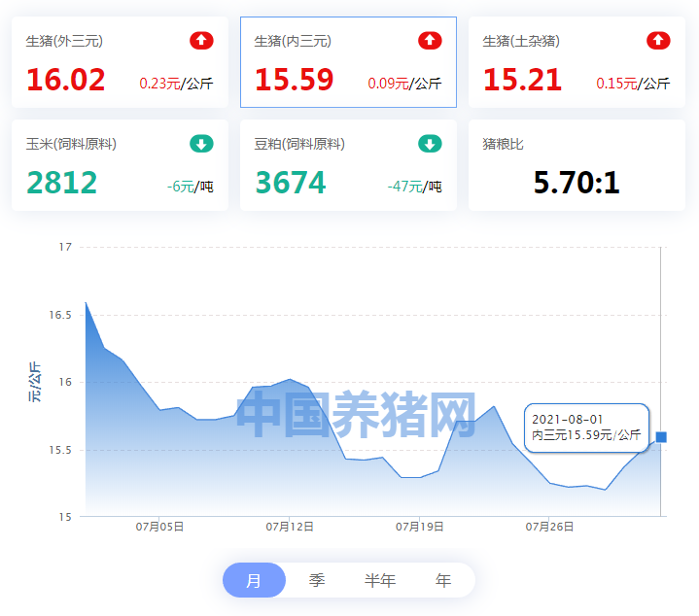Open the 生猪(内三元) price card

(348, 62)
